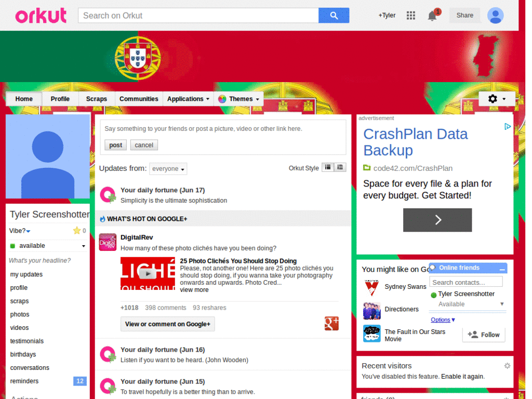Click the What's Hot flame icon
This screenshot has width=532, height=399.
pyautogui.click(x=102, y=219)
